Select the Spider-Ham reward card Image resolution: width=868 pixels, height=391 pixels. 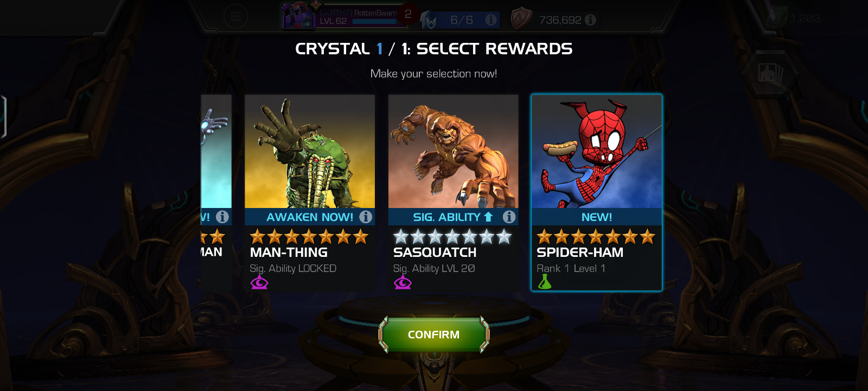tap(597, 193)
